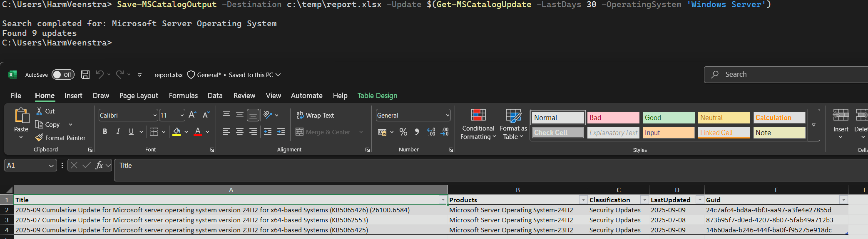Screen dimensions: 868x239
Task: Apply Italic formatting
Action: point(118,132)
